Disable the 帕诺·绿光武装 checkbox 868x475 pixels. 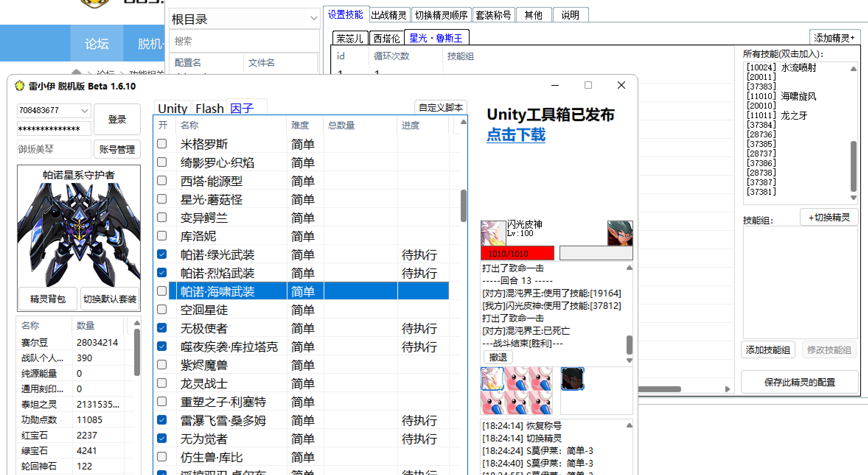pyautogui.click(x=161, y=254)
